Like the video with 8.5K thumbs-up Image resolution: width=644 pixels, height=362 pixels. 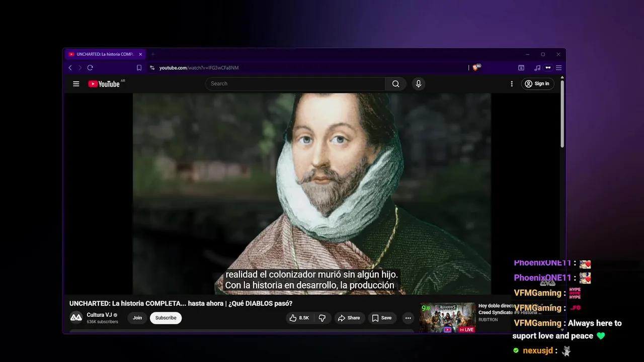tap(299, 318)
